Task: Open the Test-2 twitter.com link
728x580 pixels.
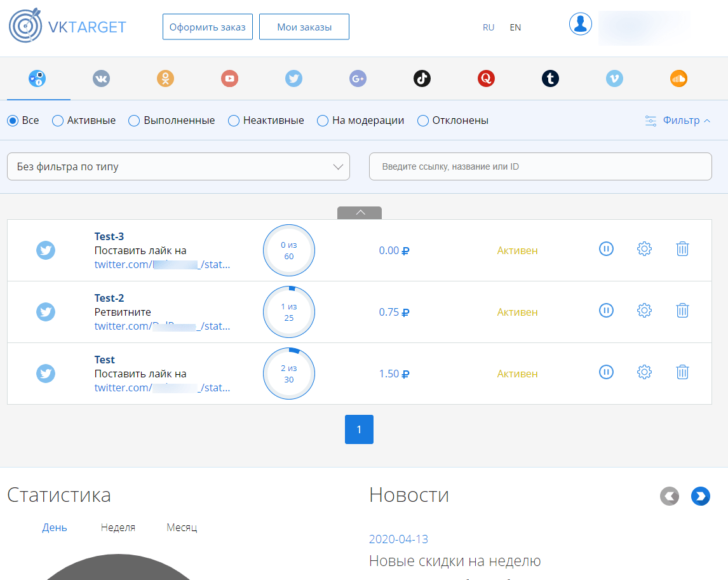Action: 162,326
